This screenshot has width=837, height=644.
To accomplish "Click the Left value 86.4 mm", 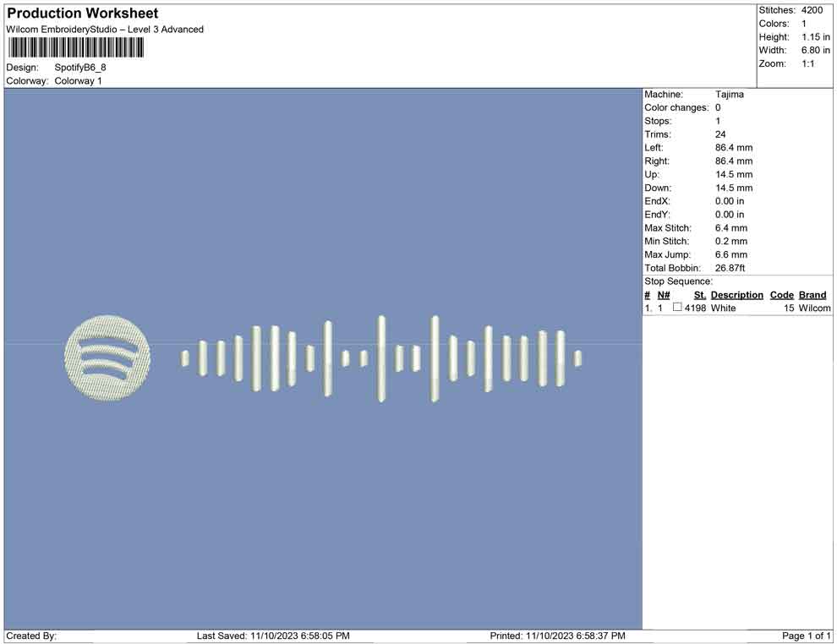I will [734, 148].
